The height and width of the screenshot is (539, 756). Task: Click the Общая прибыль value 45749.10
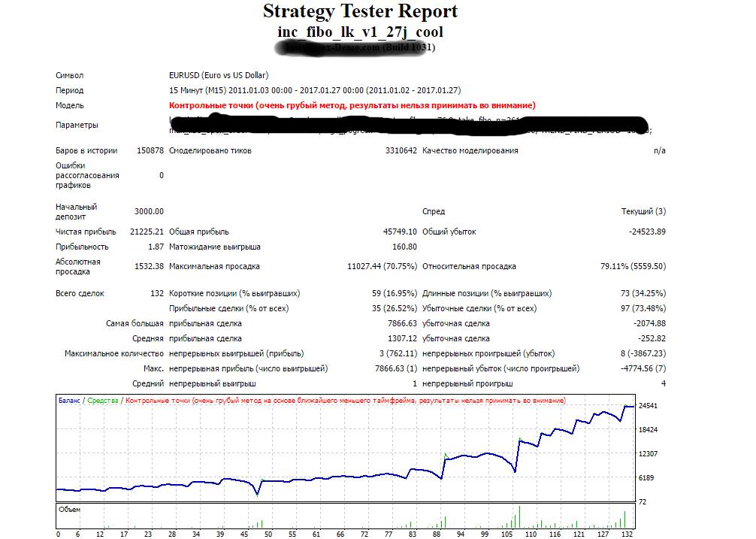coord(400,232)
